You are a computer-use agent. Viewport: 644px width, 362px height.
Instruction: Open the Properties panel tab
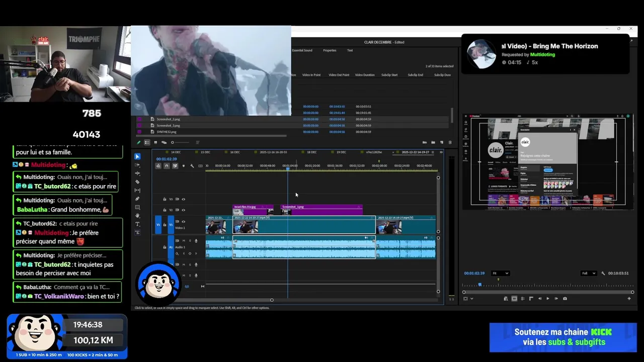[330, 50]
